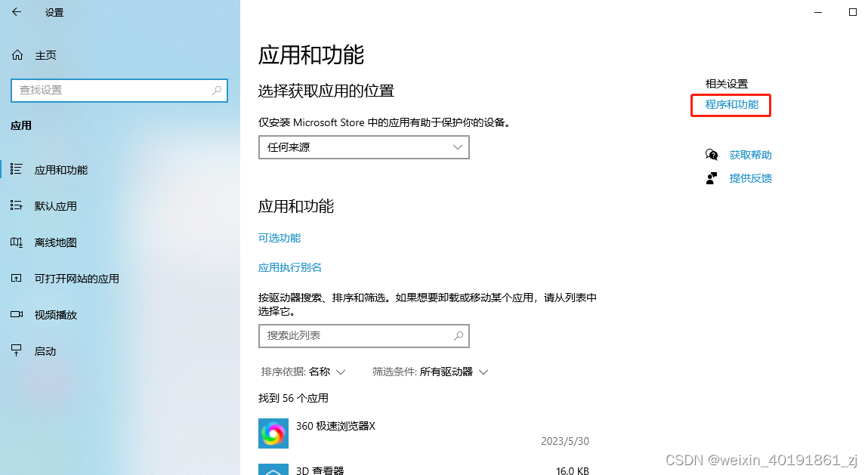Select the 360 极速浏览器X app entry
Viewport: 868px width, 475px height.
[x=424, y=433]
